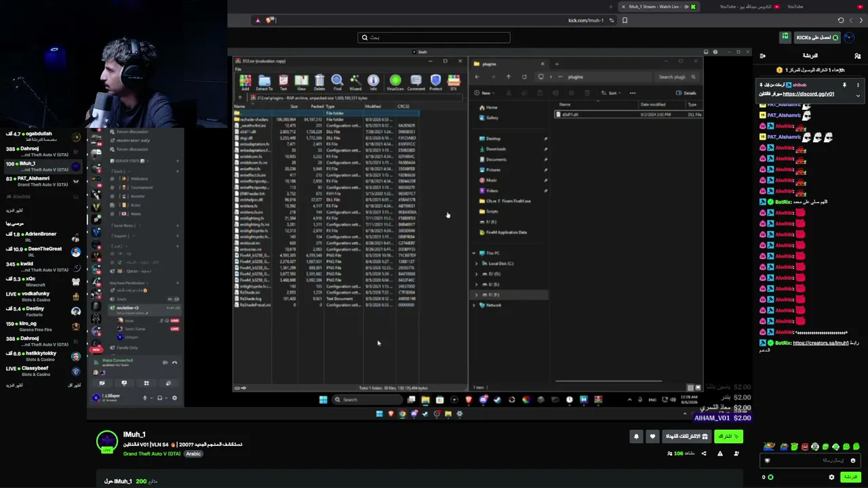Expand the Local Disk (C:) node
Screen dimensions: 868x488
477,264
